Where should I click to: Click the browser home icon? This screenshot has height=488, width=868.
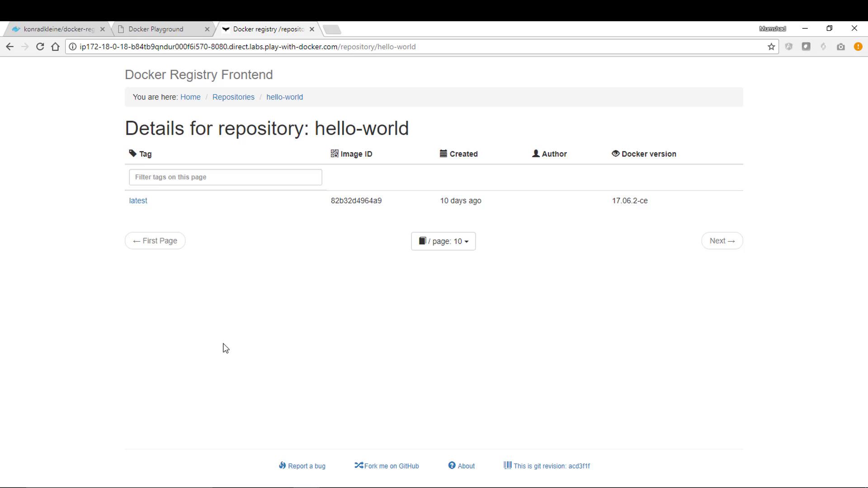point(55,47)
